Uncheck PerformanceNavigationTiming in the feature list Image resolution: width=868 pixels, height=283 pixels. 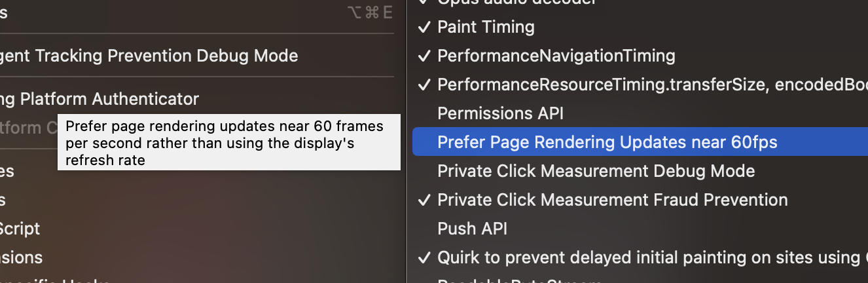[556, 56]
